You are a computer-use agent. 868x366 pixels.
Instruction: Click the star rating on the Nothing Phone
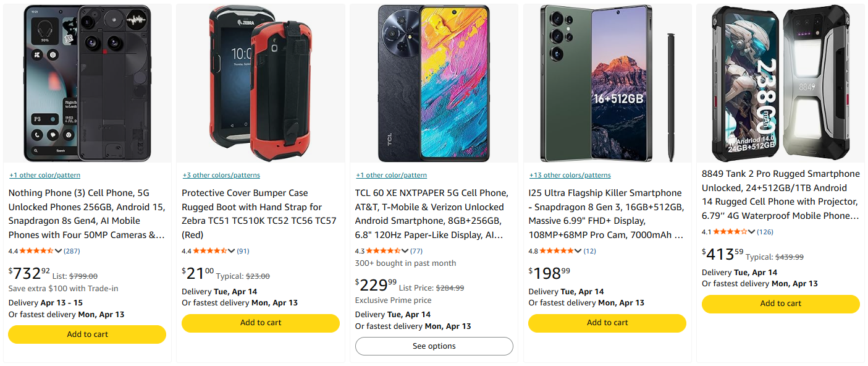pos(35,250)
